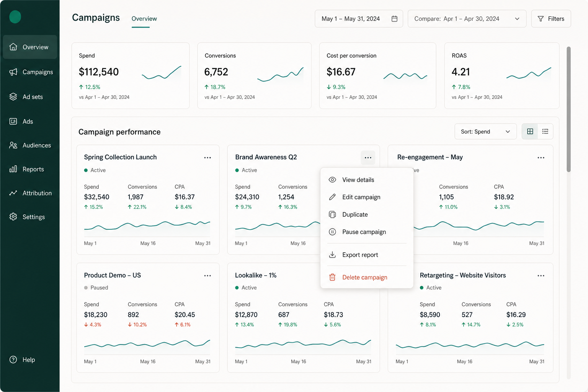The width and height of the screenshot is (588, 392).
Task: Click the Campaign performance heading
Action: pyautogui.click(x=119, y=132)
